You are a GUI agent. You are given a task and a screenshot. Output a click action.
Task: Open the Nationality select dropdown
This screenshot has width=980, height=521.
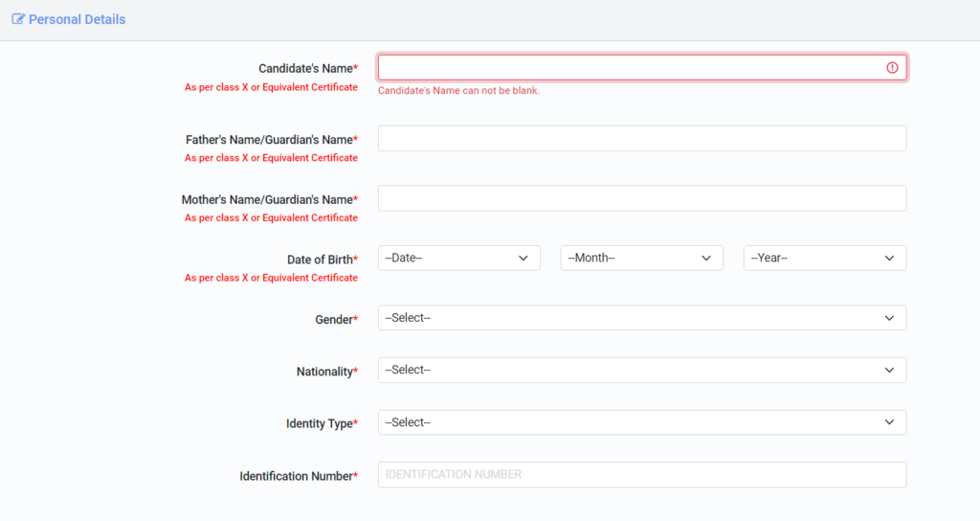click(x=641, y=370)
